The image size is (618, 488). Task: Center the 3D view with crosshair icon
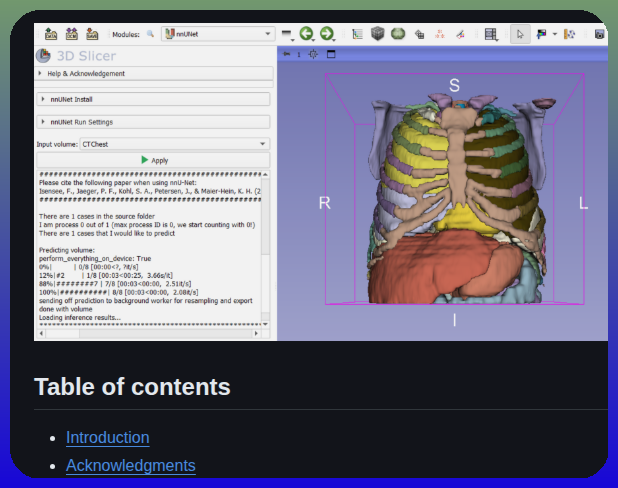click(313, 54)
